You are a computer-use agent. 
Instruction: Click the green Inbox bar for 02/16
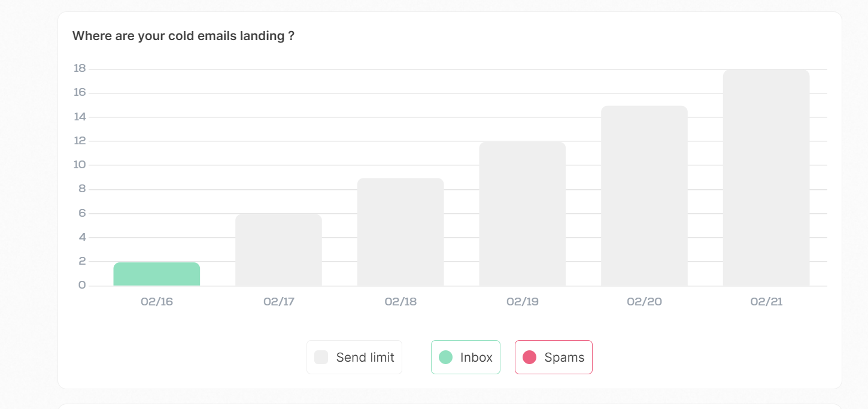[157, 274]
